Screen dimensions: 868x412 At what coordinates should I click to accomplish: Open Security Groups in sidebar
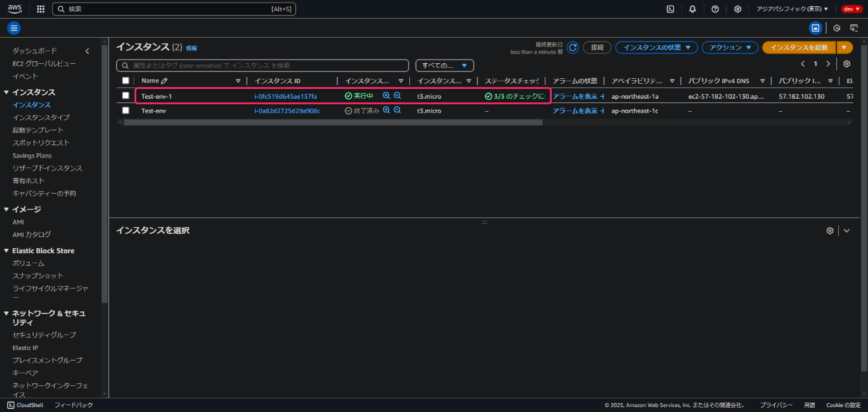pyautogui.click(x=44, y=335)
